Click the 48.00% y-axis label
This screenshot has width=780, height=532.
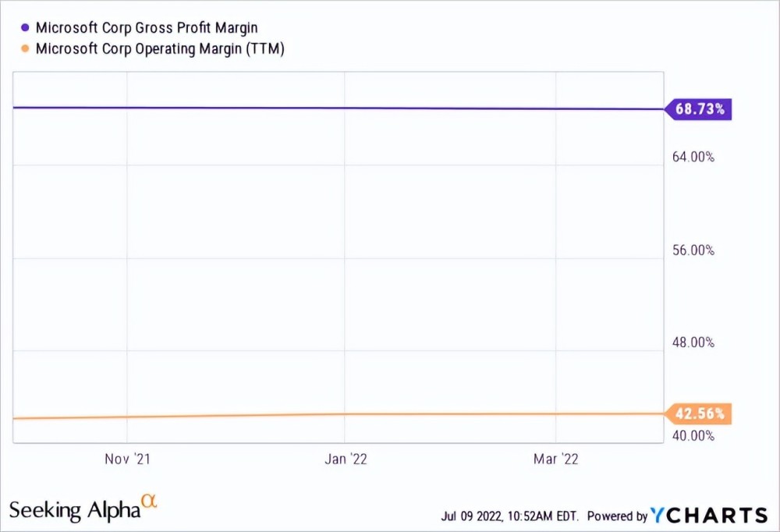click(x=693, y=342)
